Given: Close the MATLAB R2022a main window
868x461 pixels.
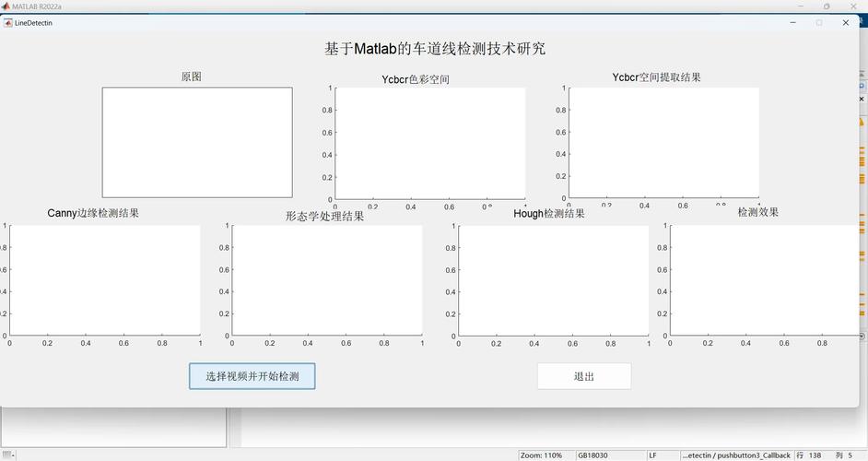Looking at the screenshot, I should click(x=853, y=6).
